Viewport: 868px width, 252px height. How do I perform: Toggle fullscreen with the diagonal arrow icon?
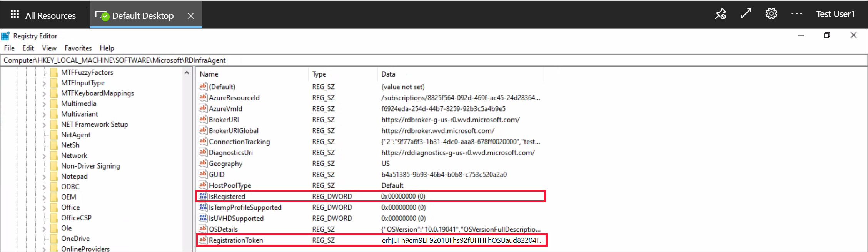(x=746, y=14)
